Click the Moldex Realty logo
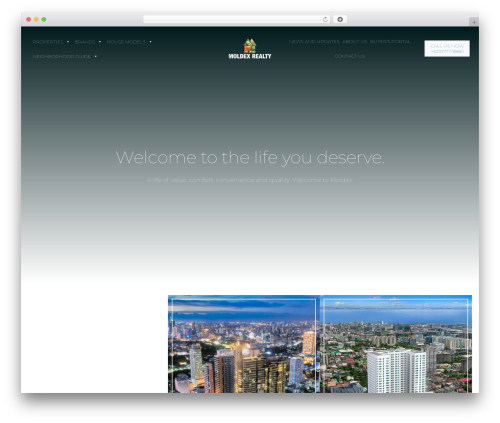 pyautogui.click(x=250, y=49)
